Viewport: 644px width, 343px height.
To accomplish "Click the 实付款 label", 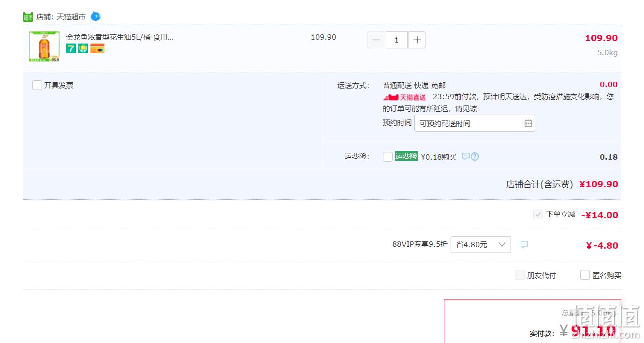I will 542,333.
